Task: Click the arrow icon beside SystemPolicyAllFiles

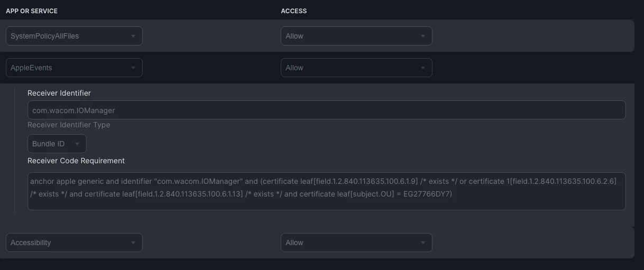Action: pos(133,36)
